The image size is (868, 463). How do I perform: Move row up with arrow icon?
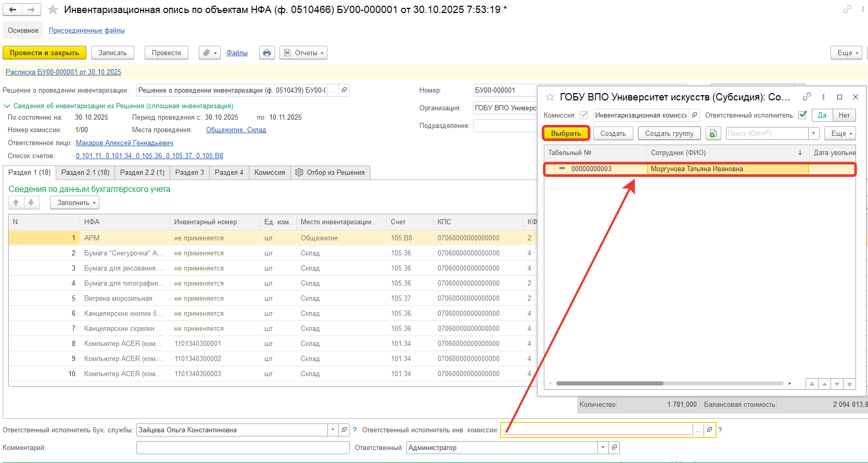pos(16,202)
